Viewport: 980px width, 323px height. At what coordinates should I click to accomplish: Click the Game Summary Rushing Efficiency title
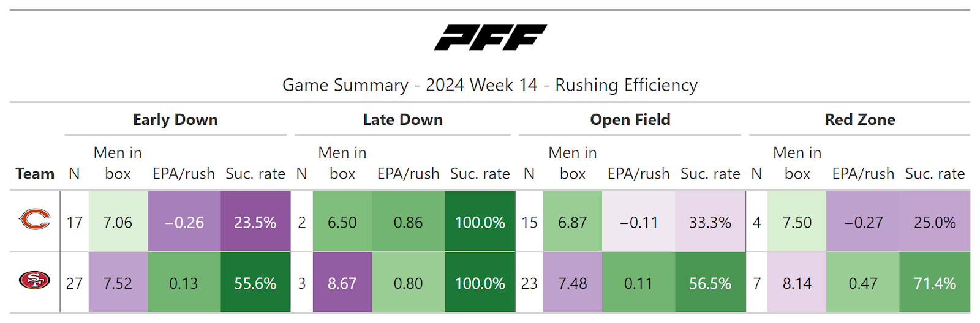490,85
